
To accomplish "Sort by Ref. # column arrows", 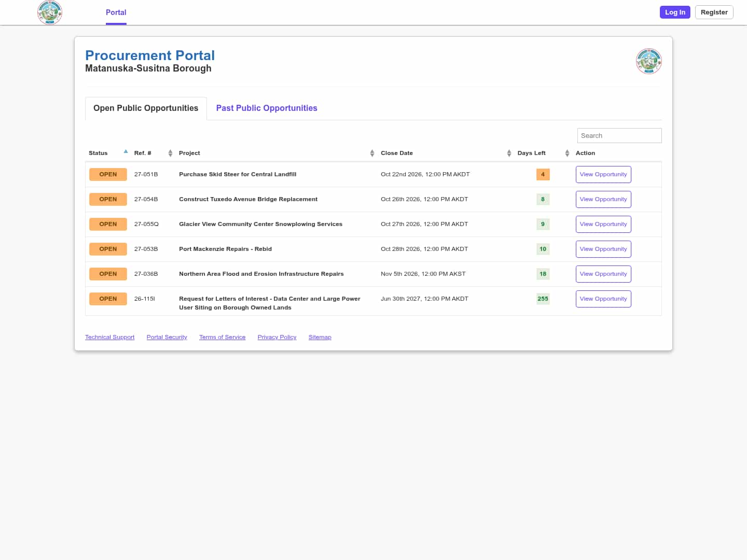I will click(170, 153).
